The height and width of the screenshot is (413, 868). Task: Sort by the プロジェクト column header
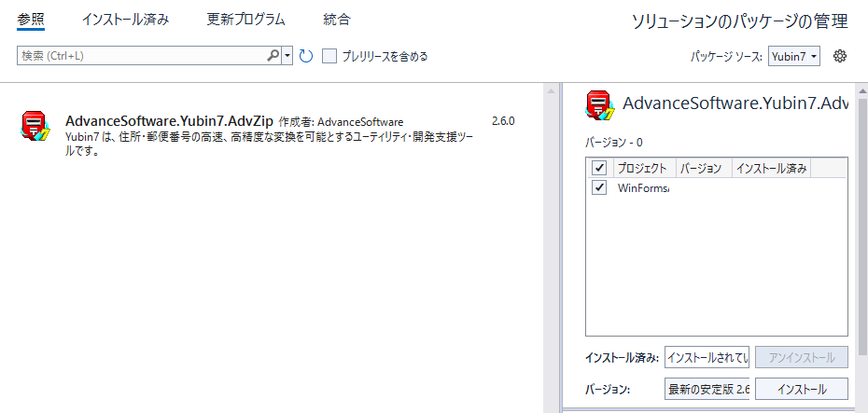click(644, 168)
